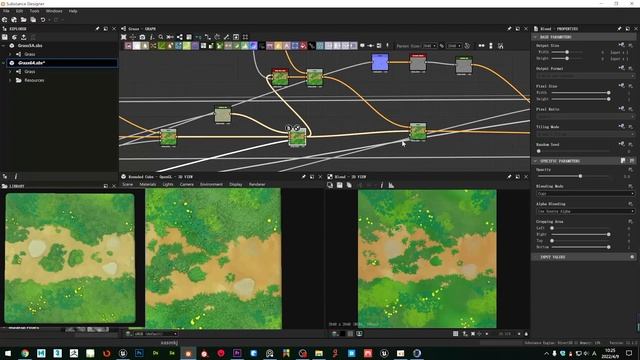Click the Output Size Width slider handle

pos(567,52)
